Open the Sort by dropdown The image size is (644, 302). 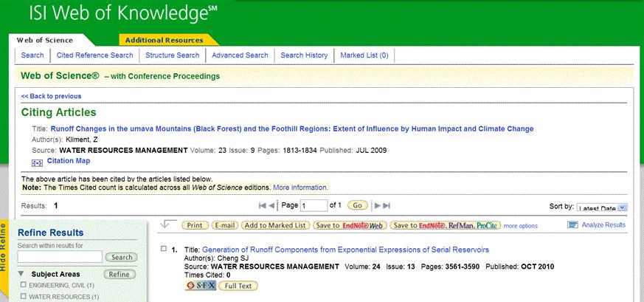(602, 207)
